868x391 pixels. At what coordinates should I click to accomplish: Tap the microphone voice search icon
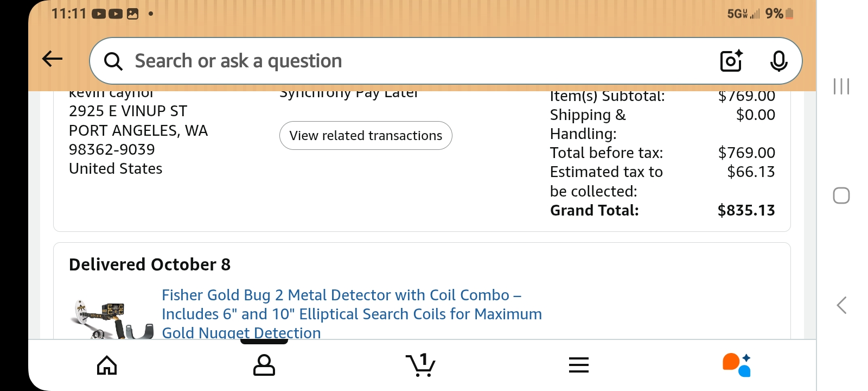778,61
